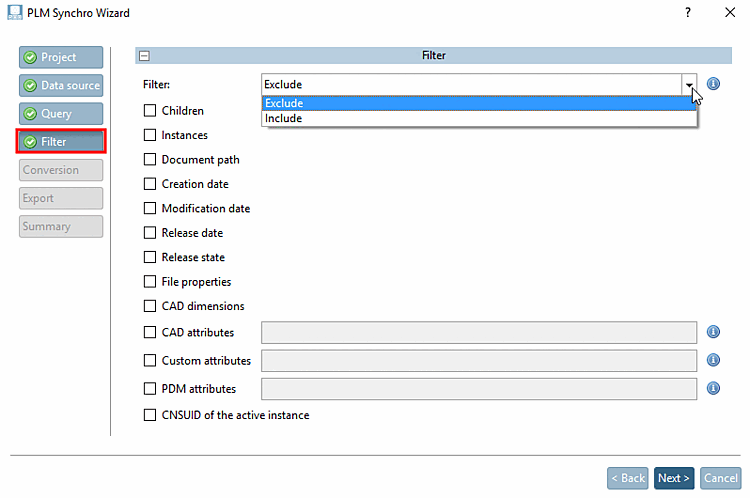Tick the Release state checkbox
This screenshot has width=750, height=498.
coord(150,258)
